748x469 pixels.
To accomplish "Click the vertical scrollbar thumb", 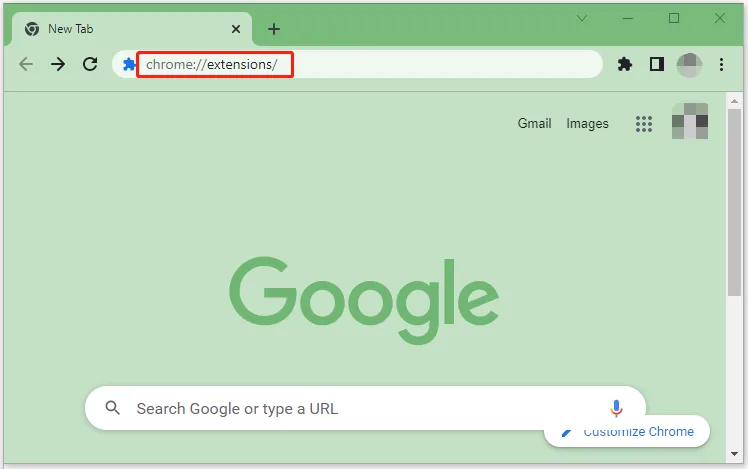I will pyautogui.click(x=734, y=202).
